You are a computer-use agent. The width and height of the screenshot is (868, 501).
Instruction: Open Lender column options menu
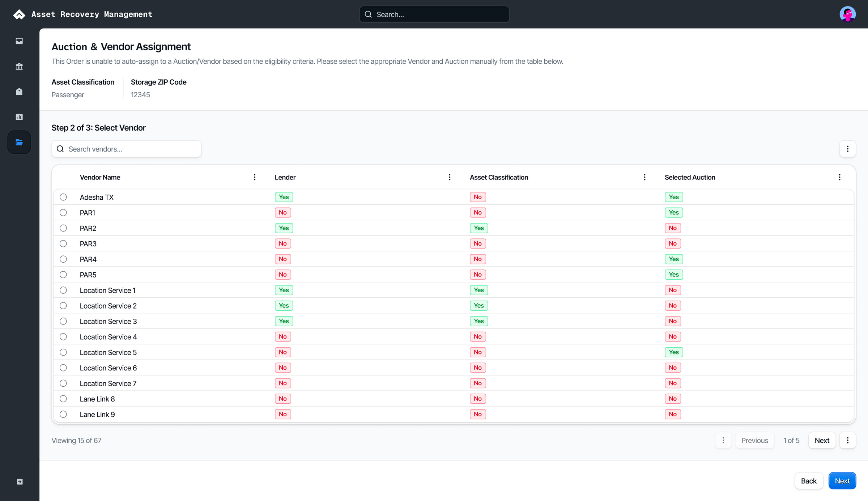(450, 177)
